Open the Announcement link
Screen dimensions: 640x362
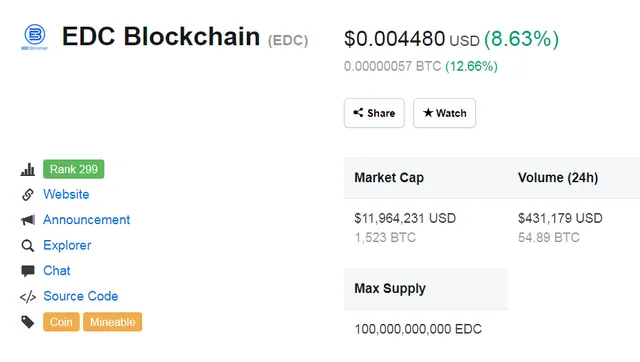point(87,220)
